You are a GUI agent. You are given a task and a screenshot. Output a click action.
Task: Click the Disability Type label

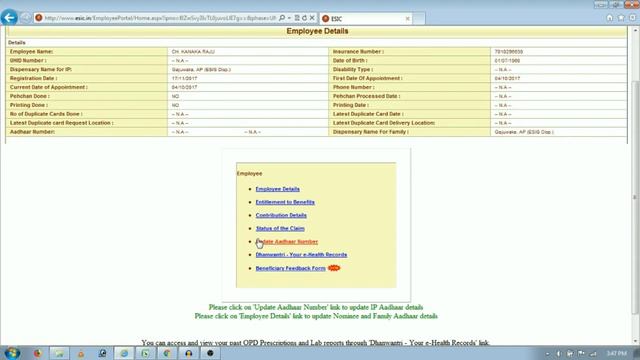(353, 69)
